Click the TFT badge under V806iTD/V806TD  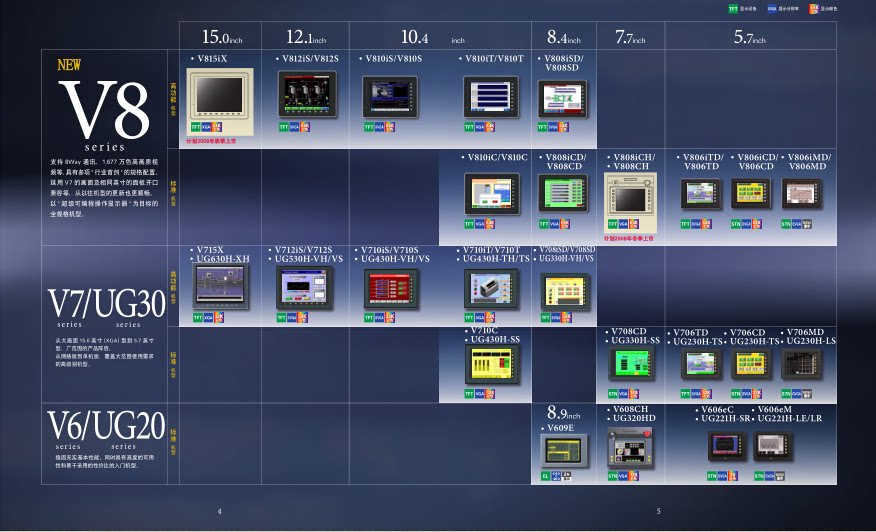point(685,224)
